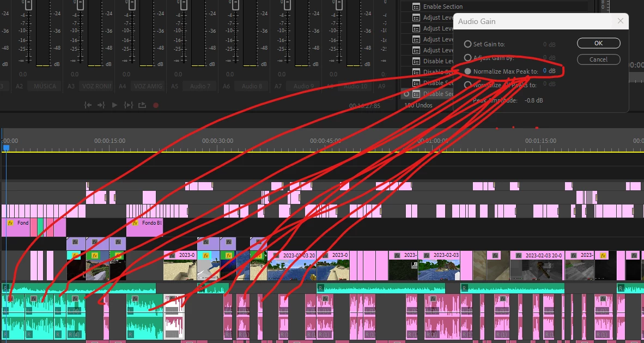Select the Adjust Gain by radio option
644x343 pixels.
(467, 58)
